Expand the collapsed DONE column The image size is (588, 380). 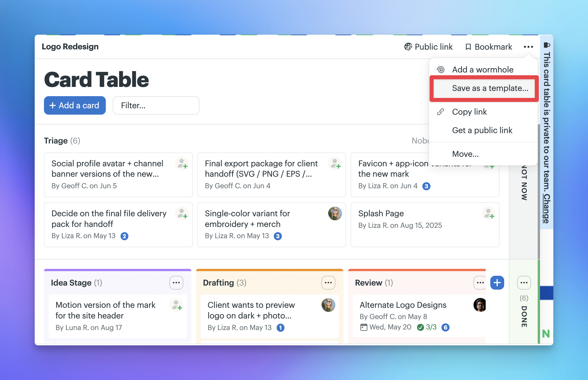[x=524, y=316]
